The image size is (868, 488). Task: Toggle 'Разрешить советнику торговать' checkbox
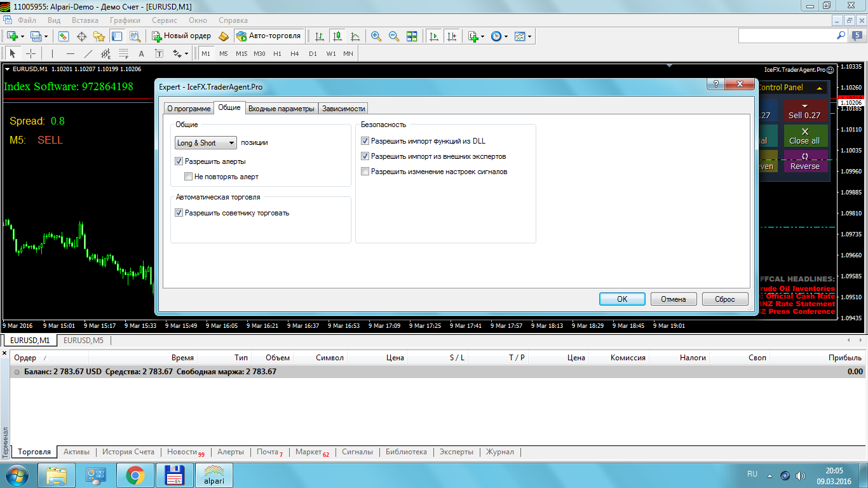179,213
